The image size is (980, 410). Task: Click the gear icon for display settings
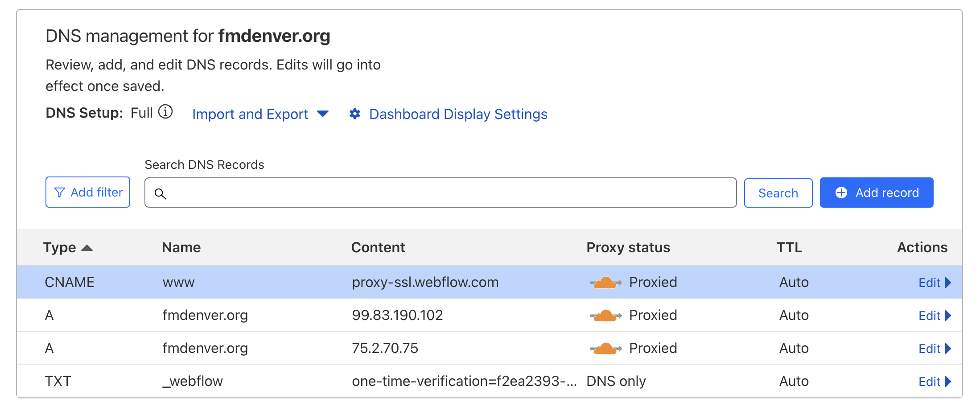coord(355,114)
